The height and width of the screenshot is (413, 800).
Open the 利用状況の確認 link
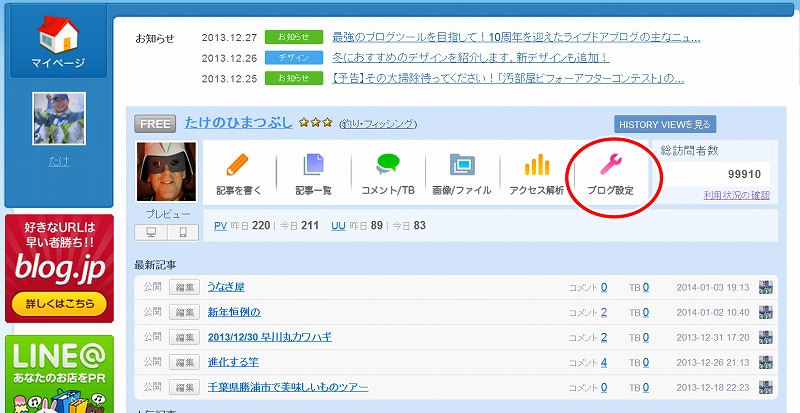[737, 195]
